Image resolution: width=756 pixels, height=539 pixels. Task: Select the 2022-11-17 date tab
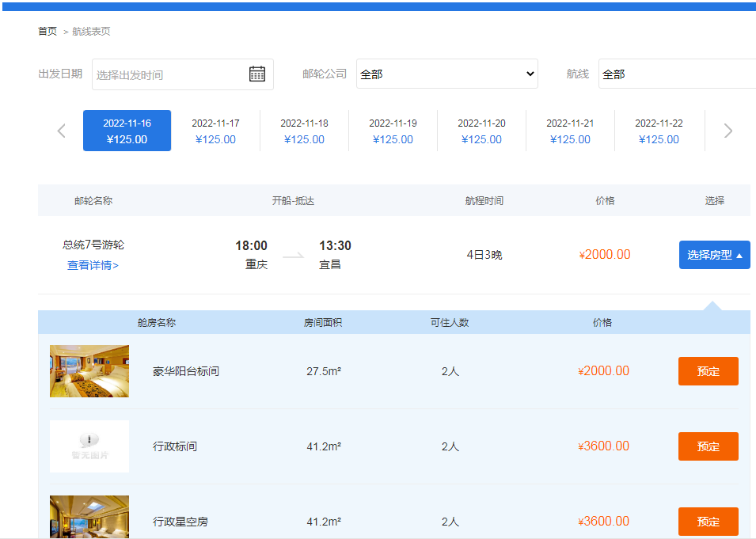(215, 131)
